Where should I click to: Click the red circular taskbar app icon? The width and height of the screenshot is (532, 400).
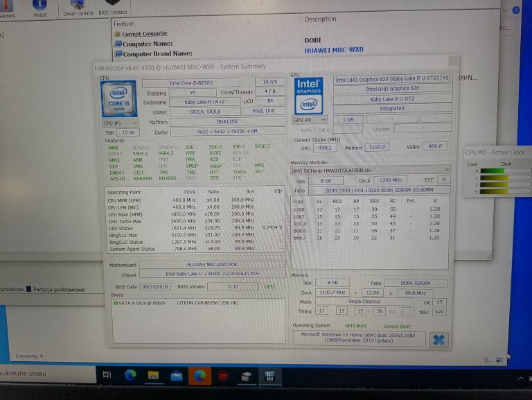222,376
